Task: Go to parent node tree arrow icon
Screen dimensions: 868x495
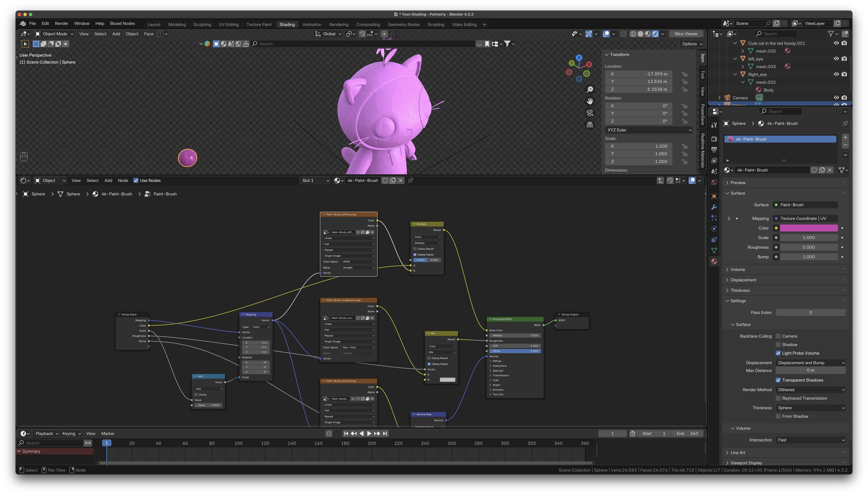Action: coord(660,181)
